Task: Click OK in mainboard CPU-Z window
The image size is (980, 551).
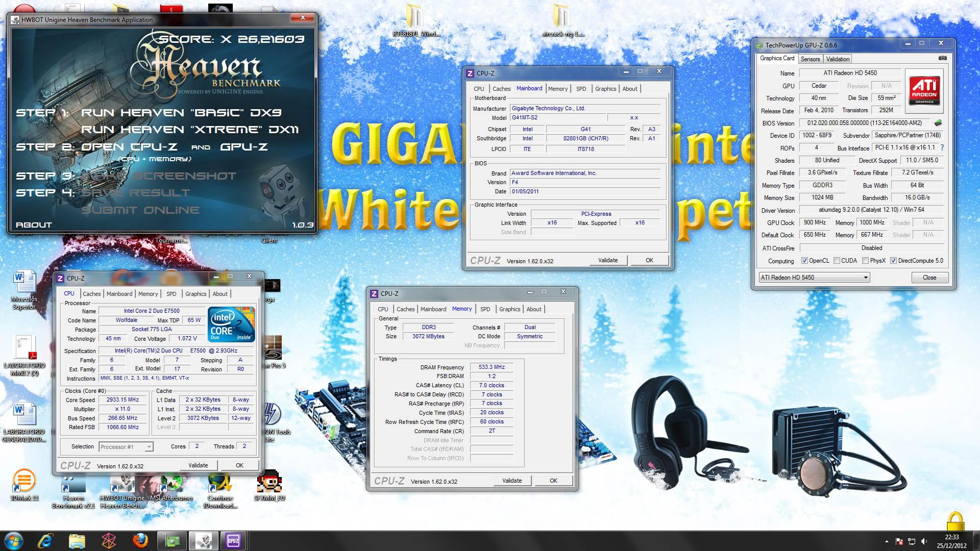Action: [x=649, y=260]
